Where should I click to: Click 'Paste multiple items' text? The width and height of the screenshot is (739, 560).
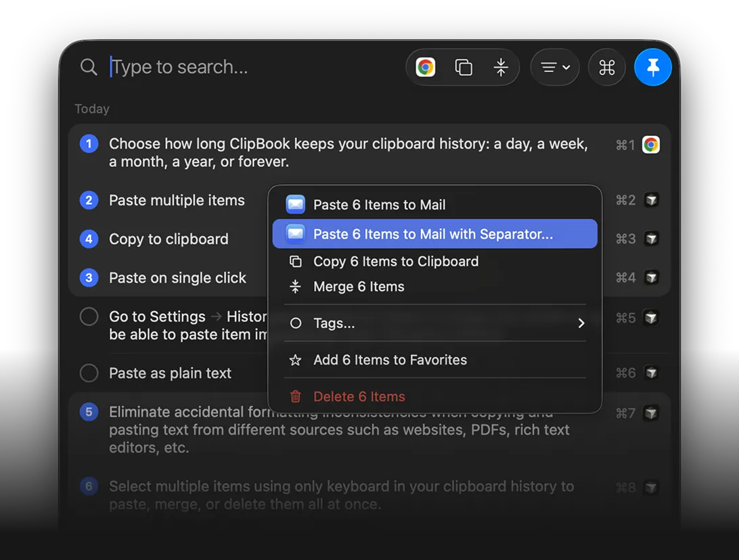[x=177, y=200]
